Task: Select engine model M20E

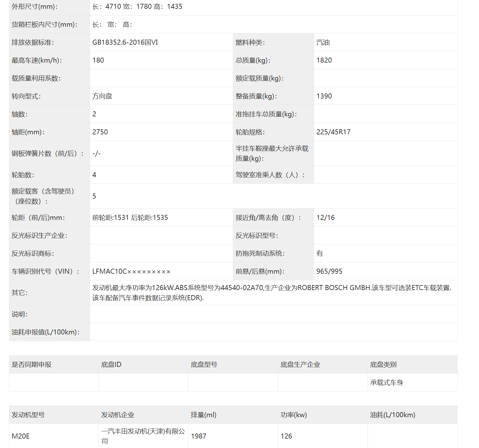Action: tap(21, 436)
